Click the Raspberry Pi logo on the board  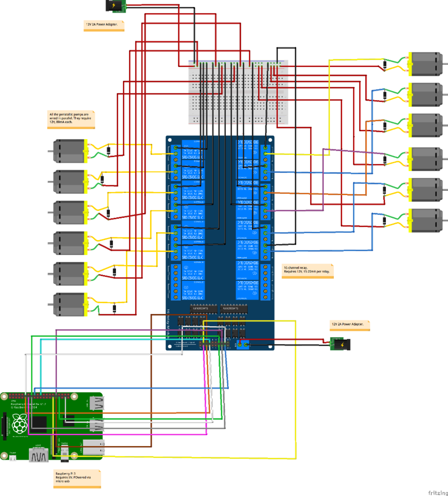click(x=19, y=424)
